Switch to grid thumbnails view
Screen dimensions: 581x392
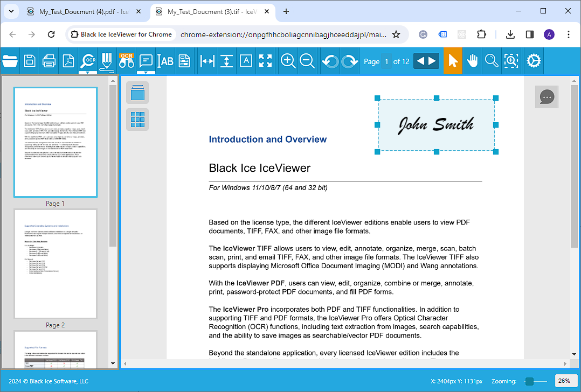click(x=137, y=120)
